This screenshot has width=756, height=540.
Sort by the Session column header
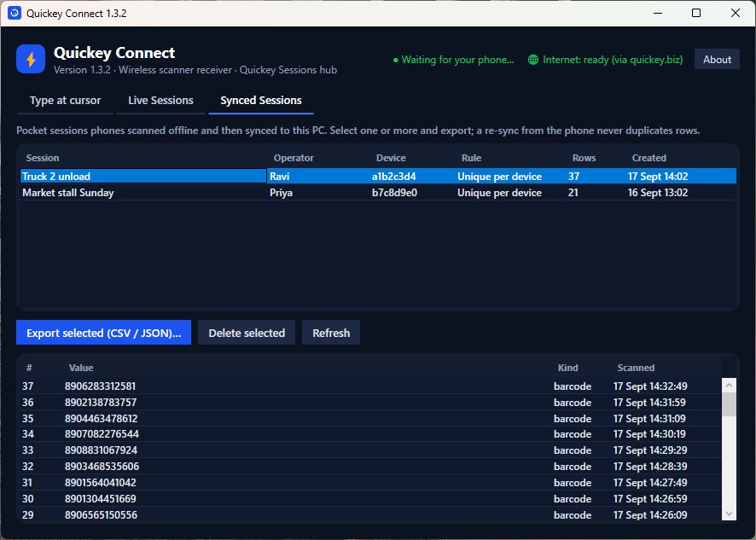[43, 158]
